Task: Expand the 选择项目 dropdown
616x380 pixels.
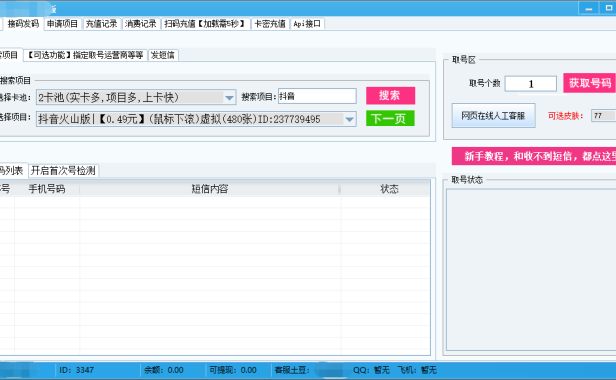Action: click(x=349, y=119)
